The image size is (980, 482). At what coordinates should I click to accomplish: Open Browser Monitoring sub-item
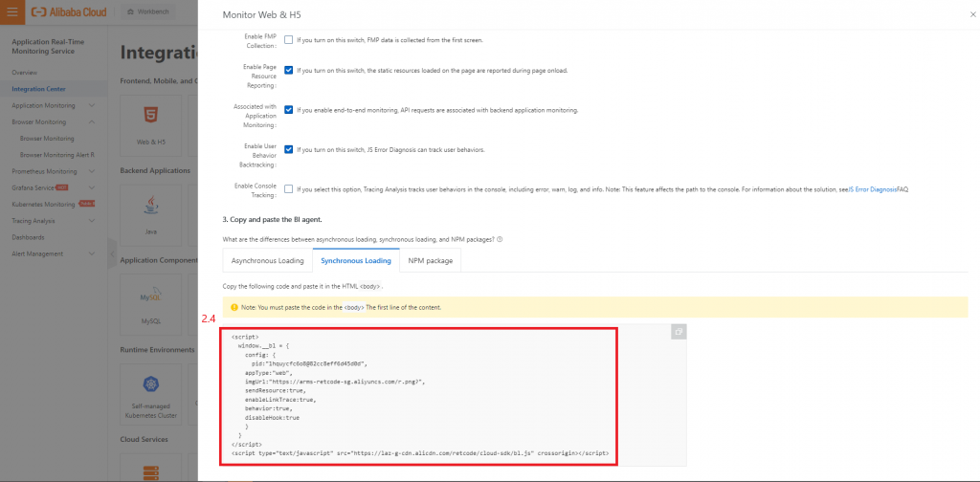[x=47, y=139]
